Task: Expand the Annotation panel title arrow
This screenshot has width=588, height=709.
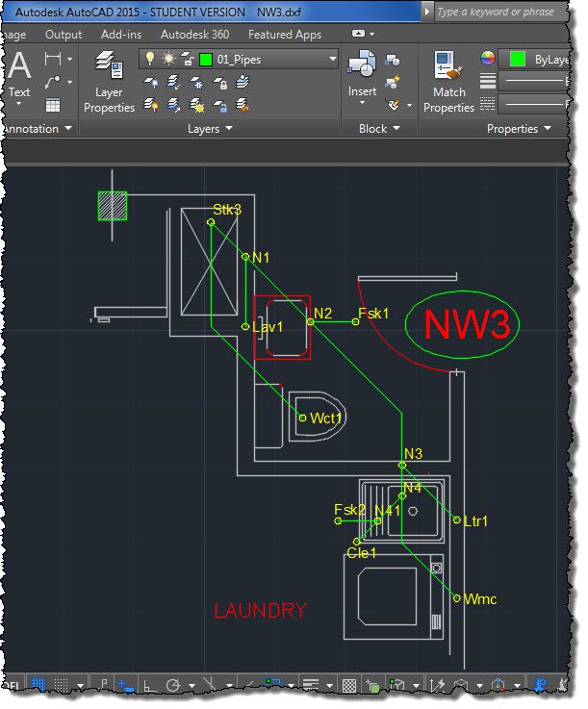Action: click(x=68, y=128)
